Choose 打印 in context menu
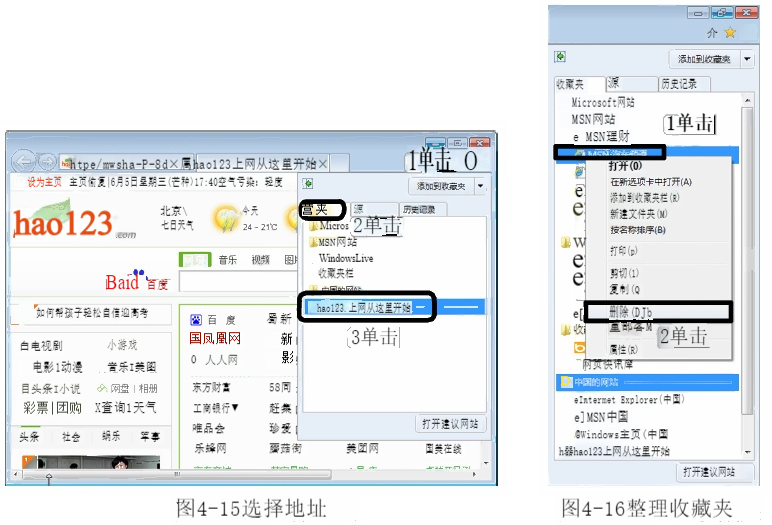Image resolution: width=772 pixels, height=525 pixels. tap(624, 250)
